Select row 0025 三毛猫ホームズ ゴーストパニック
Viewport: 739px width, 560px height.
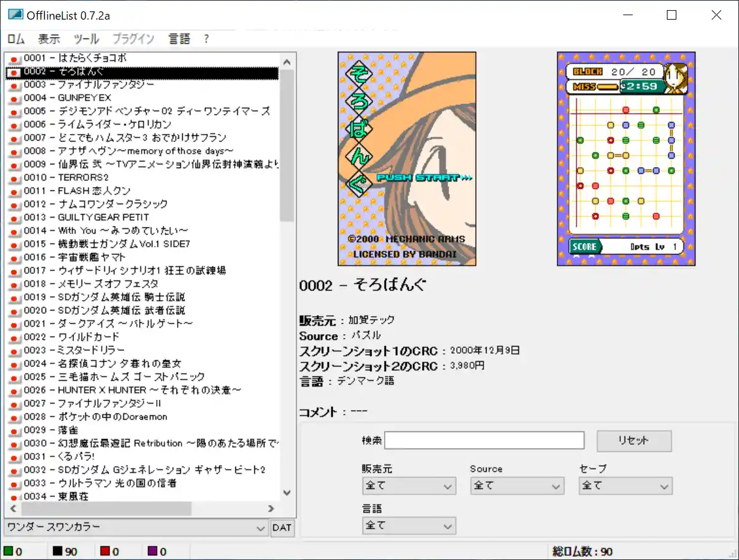coord(142,377)
